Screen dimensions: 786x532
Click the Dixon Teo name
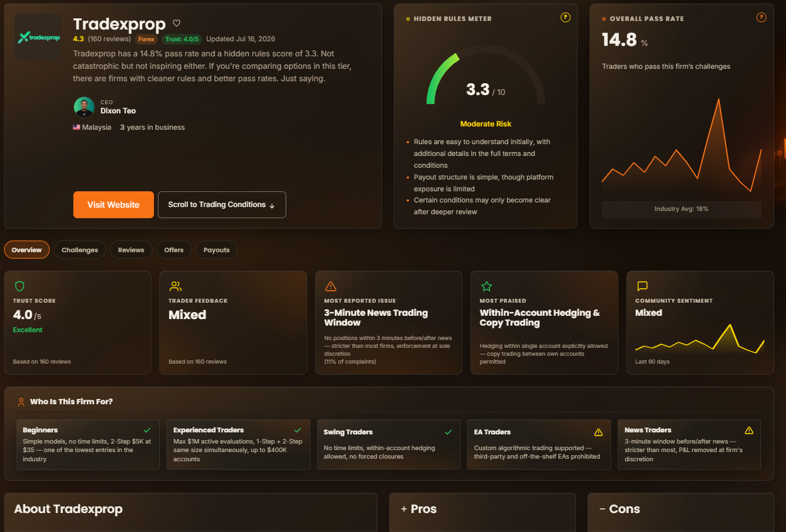pos(118,111)
